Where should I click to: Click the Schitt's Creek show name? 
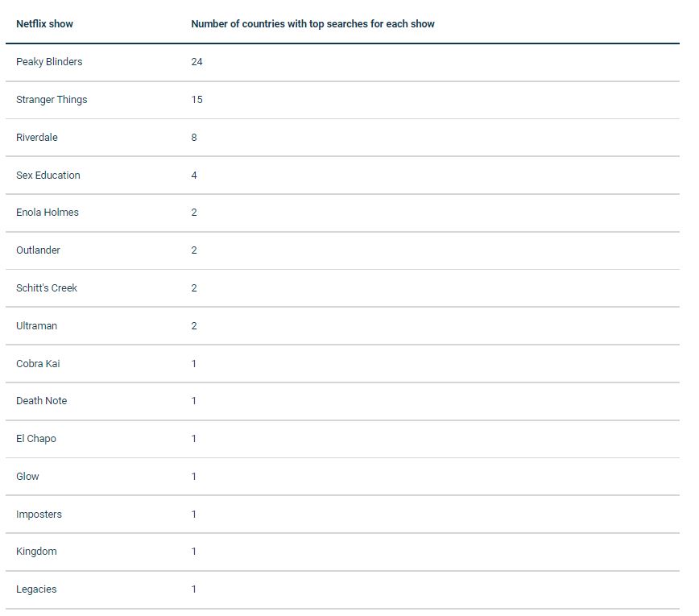click(47, 288)
